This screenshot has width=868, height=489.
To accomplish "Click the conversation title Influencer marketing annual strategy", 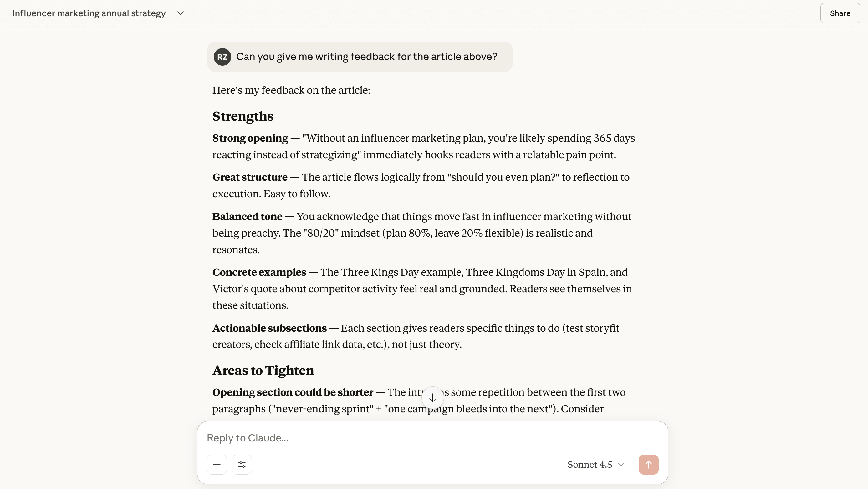I will (x=89, y=13).
